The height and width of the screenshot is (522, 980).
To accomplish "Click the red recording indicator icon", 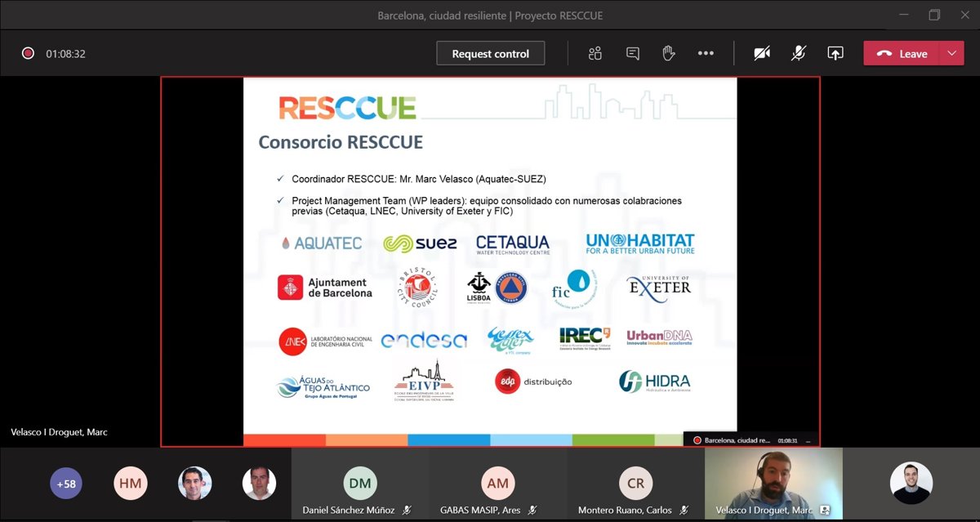I will tap(28, 54).
